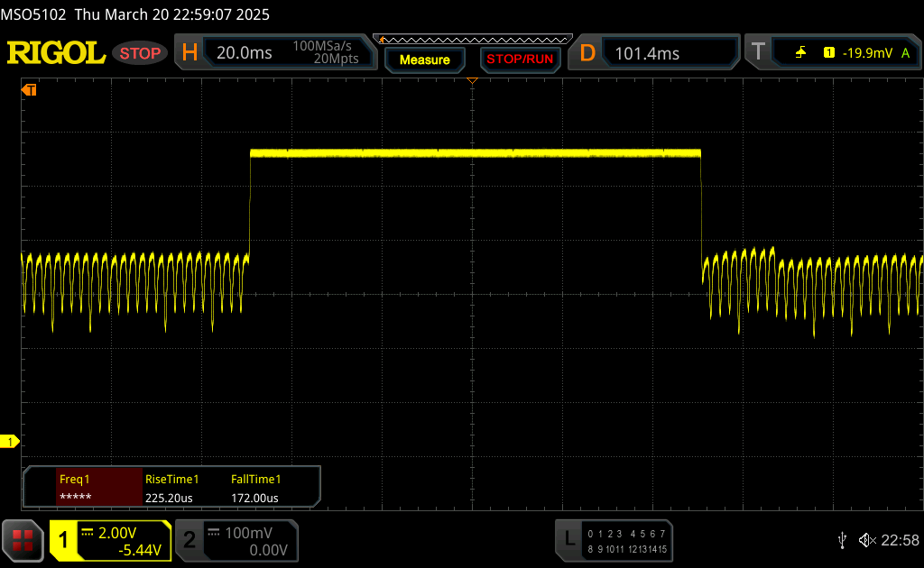Click the orange D delay icon
924x568 pixels.
[x=587, y=53]
